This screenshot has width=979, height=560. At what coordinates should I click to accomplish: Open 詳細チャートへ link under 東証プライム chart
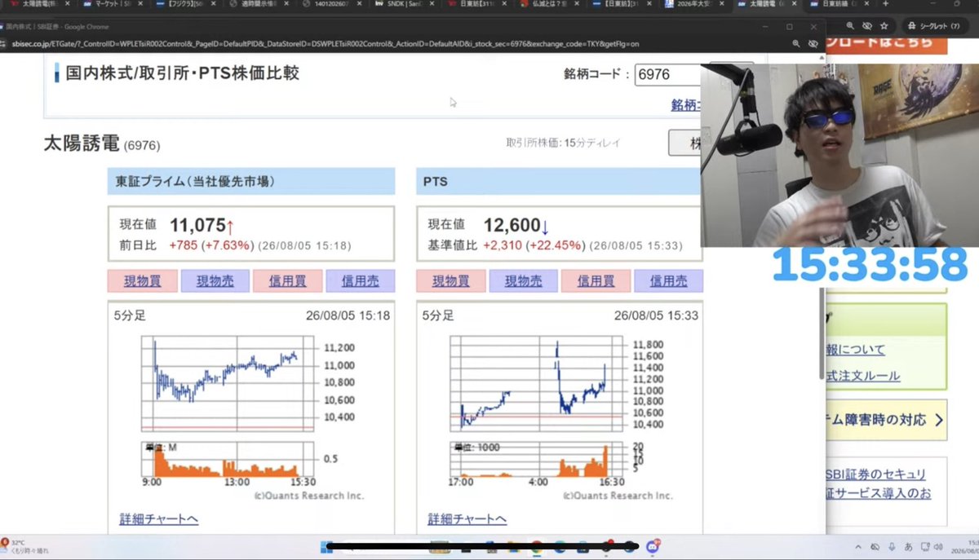(159, 519)
